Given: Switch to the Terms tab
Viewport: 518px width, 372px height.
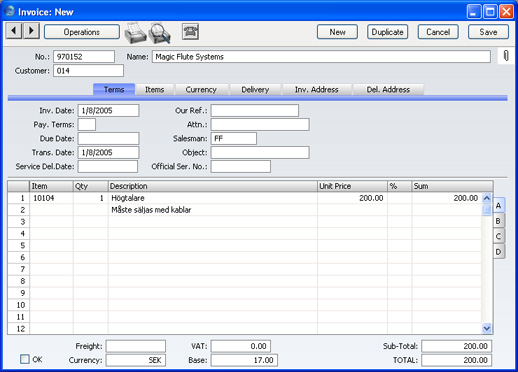Looking at the screenshot, I should (114, 89).
